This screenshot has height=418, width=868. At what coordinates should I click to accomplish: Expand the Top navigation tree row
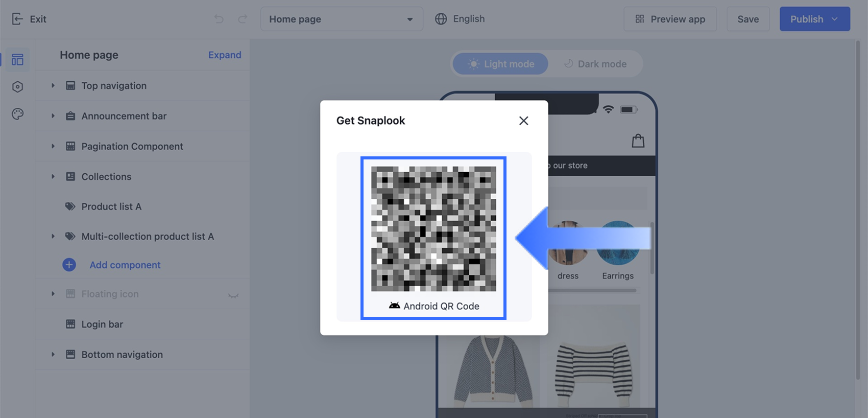coord(53,86)
